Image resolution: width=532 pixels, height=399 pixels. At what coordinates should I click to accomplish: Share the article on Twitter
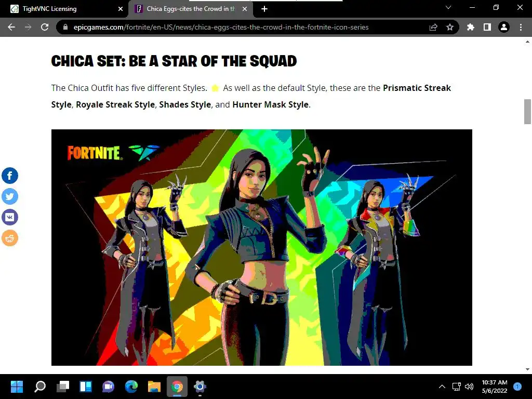tap(10, 196)
